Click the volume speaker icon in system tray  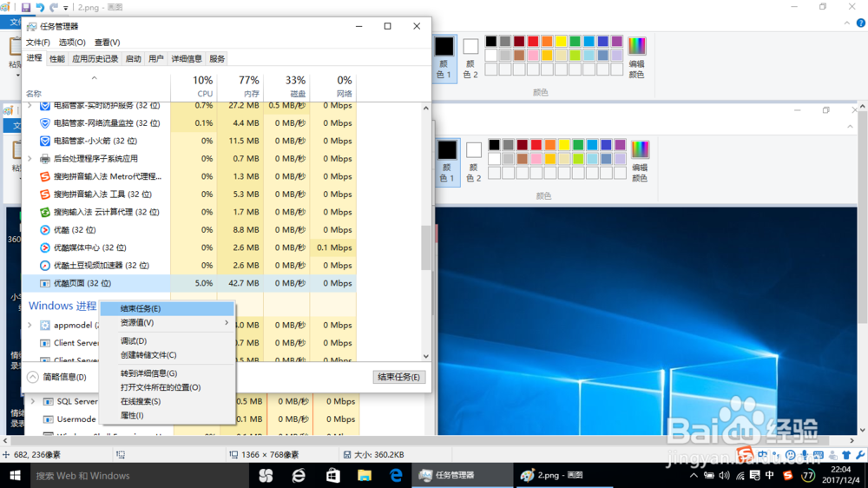tap(724, 475)
